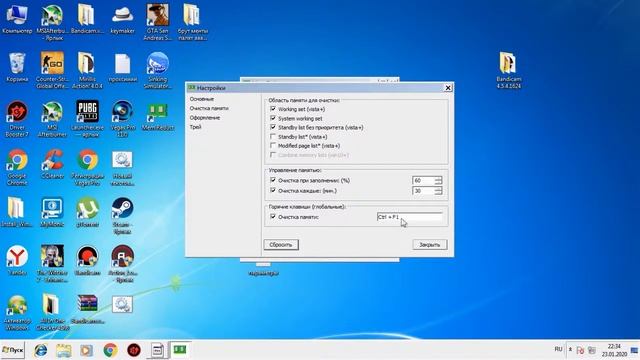The height and width of the screenshot is (360, 640).
Task: Select the Основные settings page
Action: click(202, 99)
